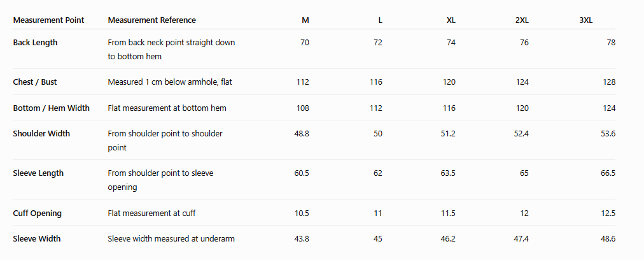The image size is (644, 260).
Task: Select the L size column header
Action: (x=381, y=20)
